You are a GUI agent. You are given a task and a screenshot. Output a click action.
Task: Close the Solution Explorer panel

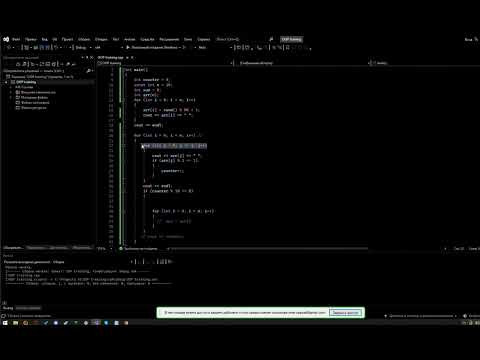[92, 57]
